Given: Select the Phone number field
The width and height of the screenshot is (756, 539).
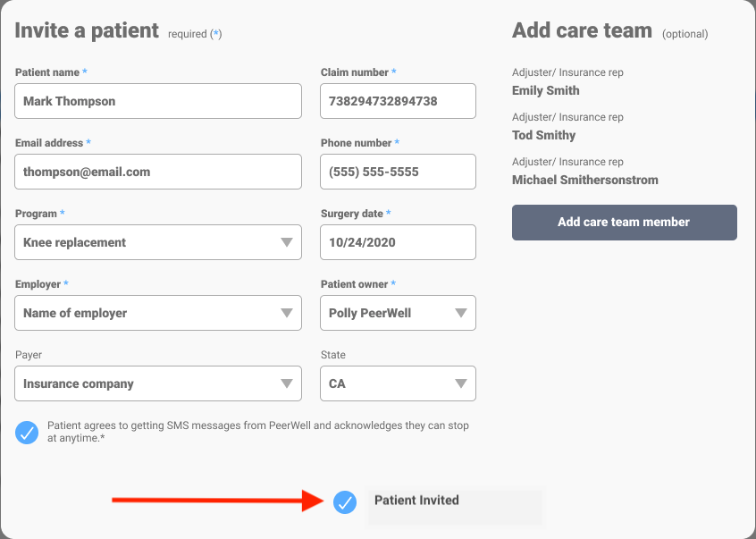Looking at the screenshot, I should (398, 172).
